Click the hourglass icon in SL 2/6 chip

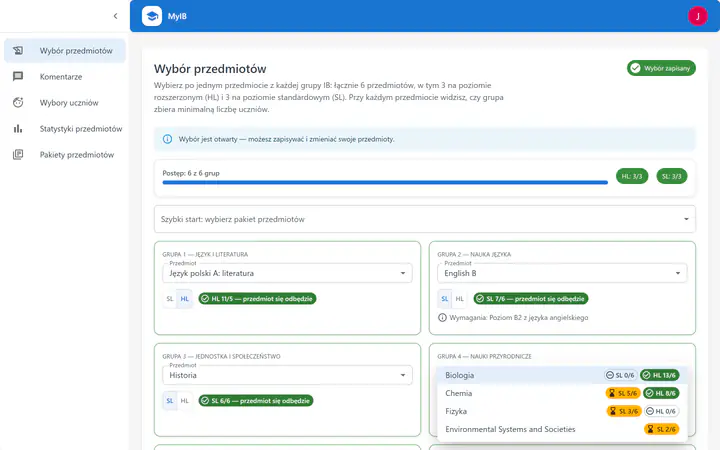point(650,429)
